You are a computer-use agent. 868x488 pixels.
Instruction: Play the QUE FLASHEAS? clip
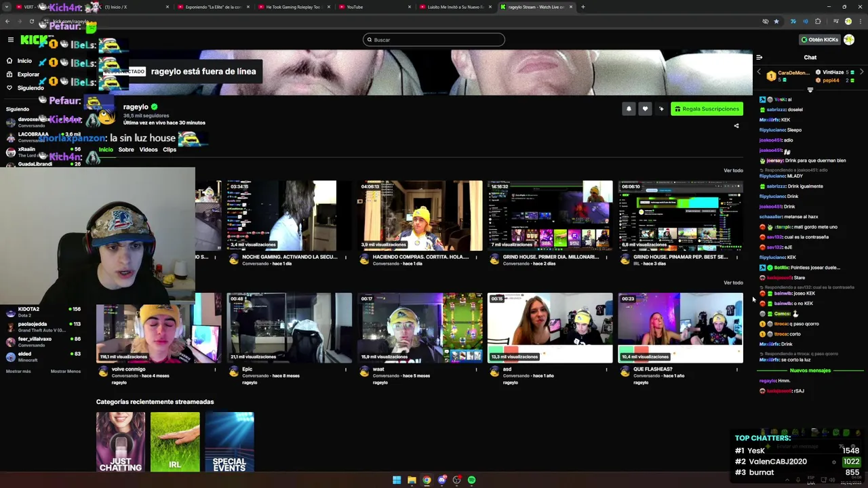(x=680, y=328)
